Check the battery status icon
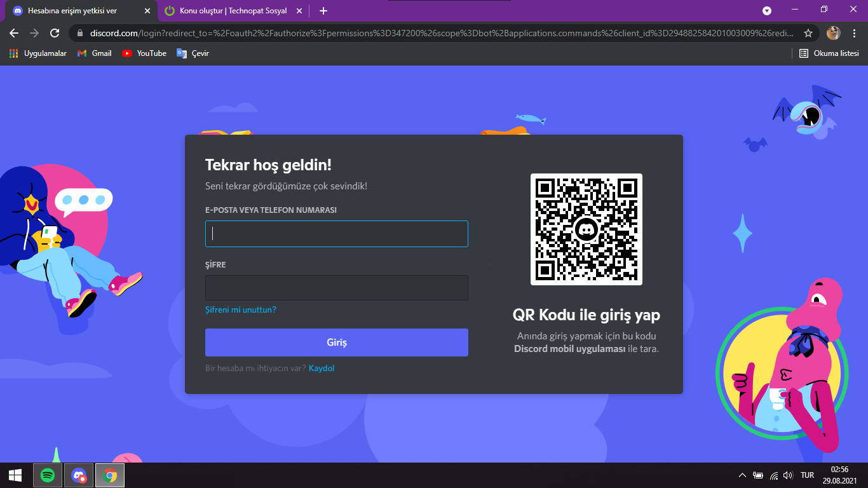The image size is (868, 488). (758, 475)
